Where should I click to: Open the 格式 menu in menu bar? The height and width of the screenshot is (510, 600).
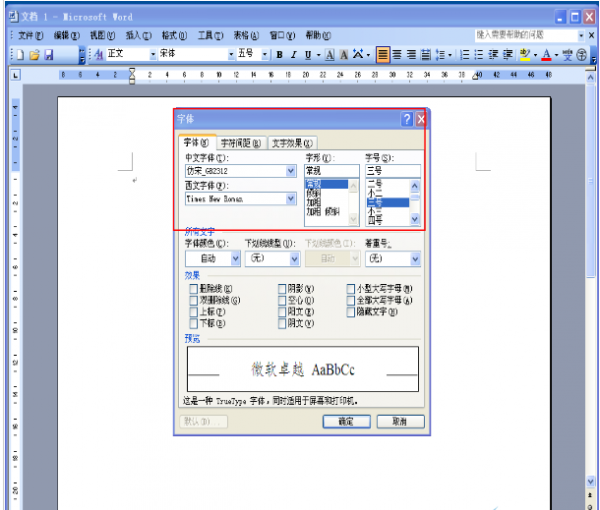(175, 34)
